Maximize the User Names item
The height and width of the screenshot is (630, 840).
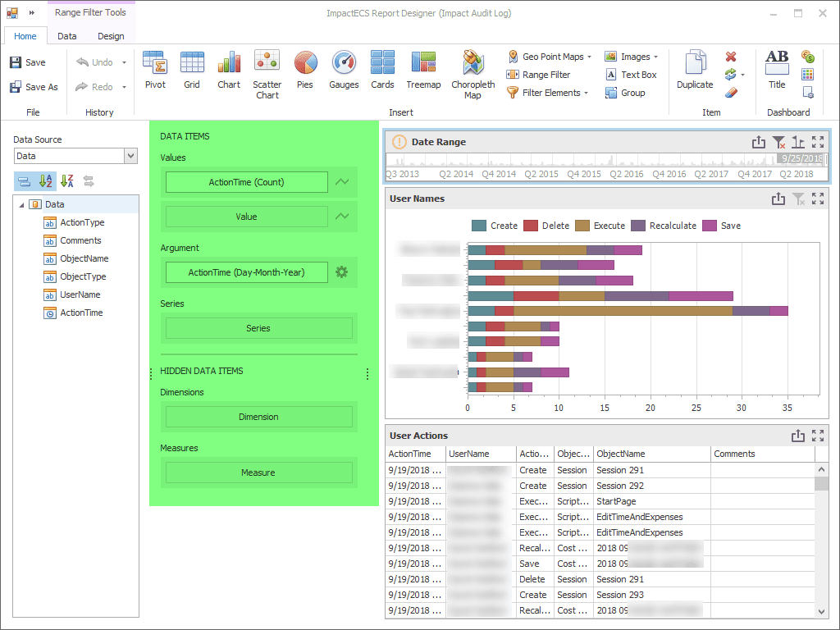(818, 199)
